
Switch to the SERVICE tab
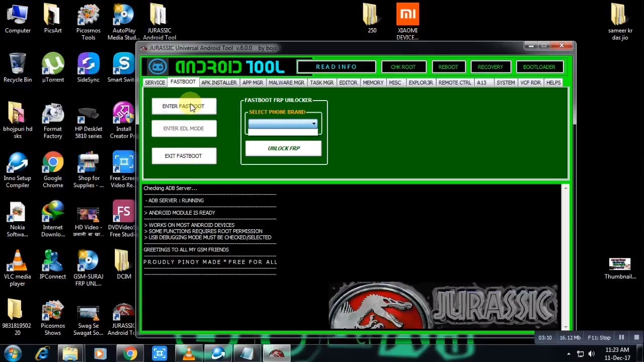155,82
